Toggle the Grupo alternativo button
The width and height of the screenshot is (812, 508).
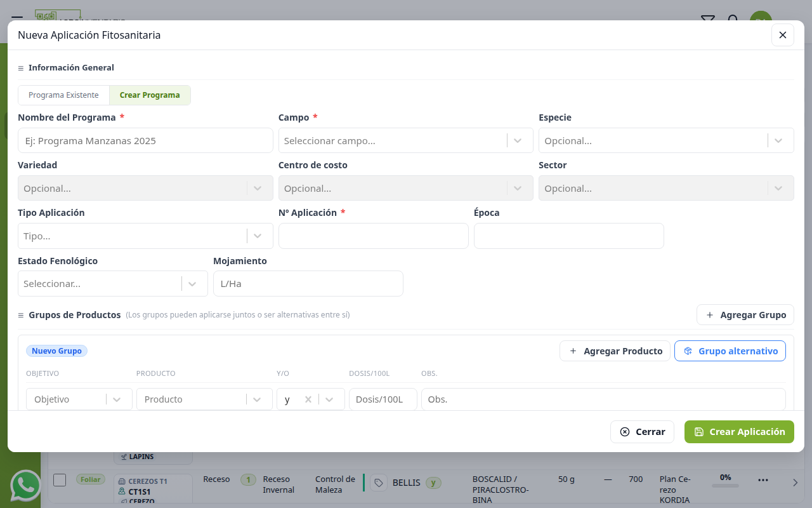click(730, 351)
